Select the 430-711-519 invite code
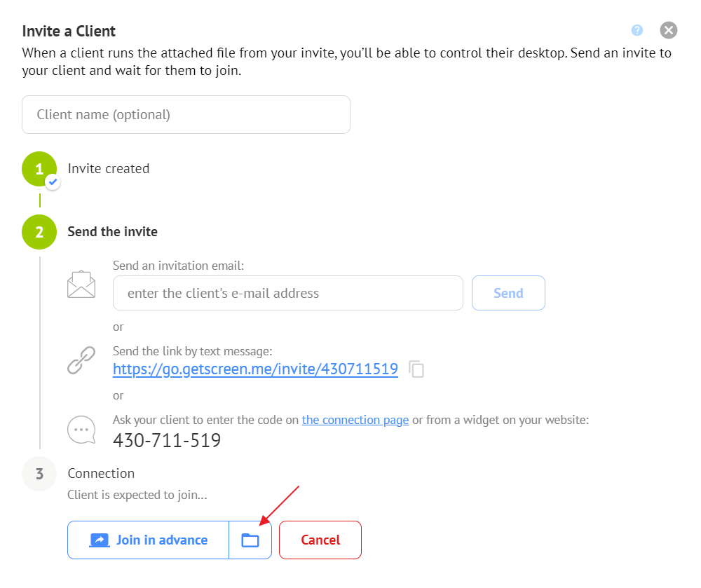The width and height of the screenshot is (701, 588). point(167,441)
